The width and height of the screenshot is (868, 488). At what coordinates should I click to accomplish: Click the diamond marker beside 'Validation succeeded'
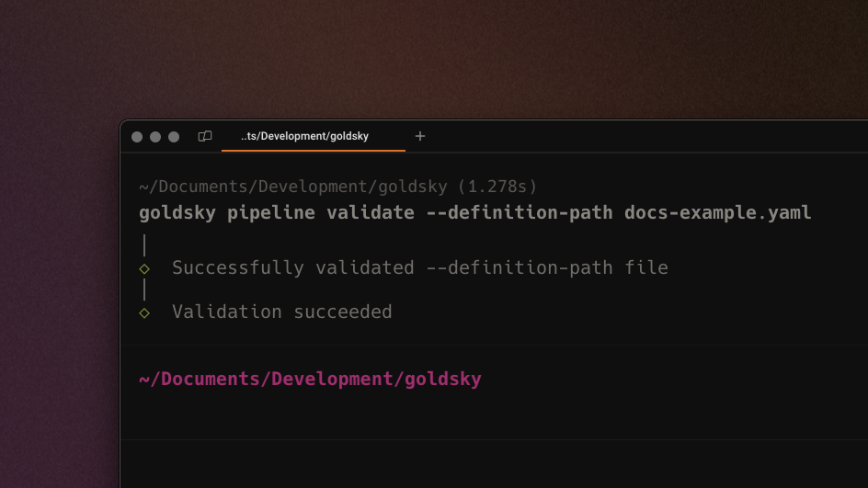144,313
